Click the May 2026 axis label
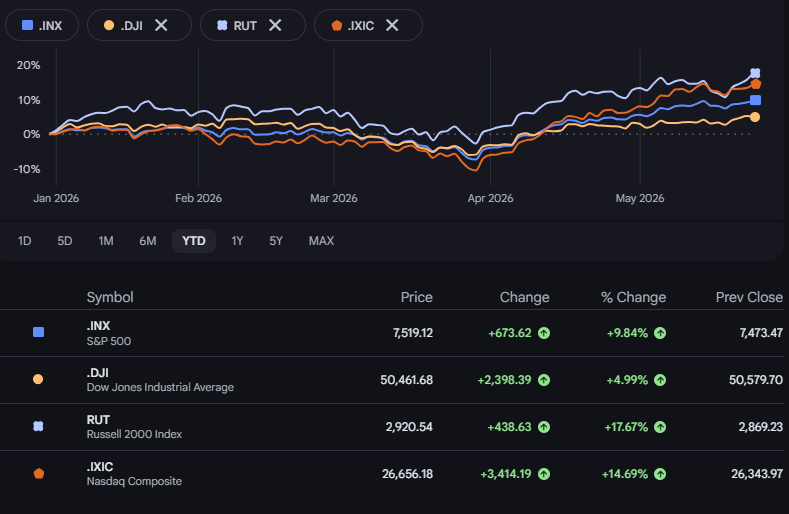 tap(640, 198)
